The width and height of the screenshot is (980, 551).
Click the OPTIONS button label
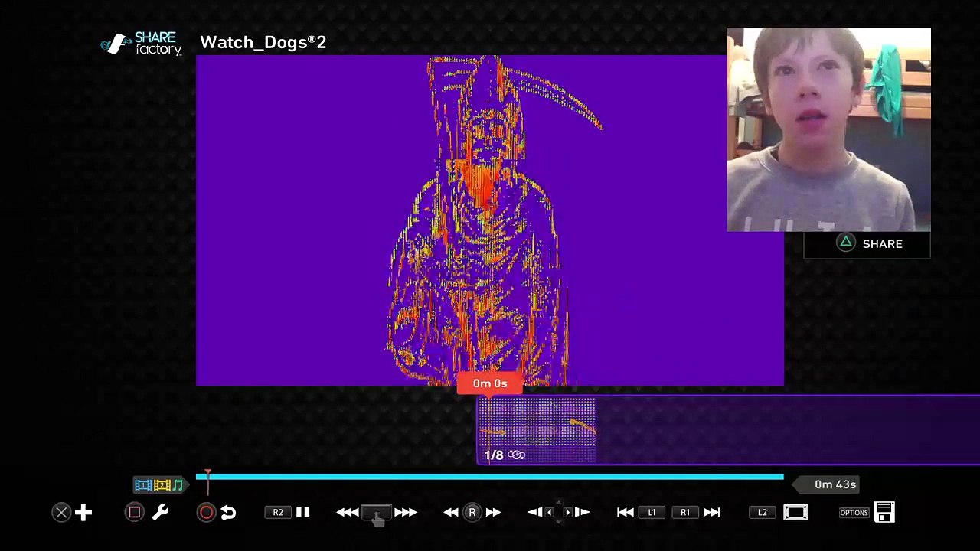pyautogui.click(x=854, y=512)
